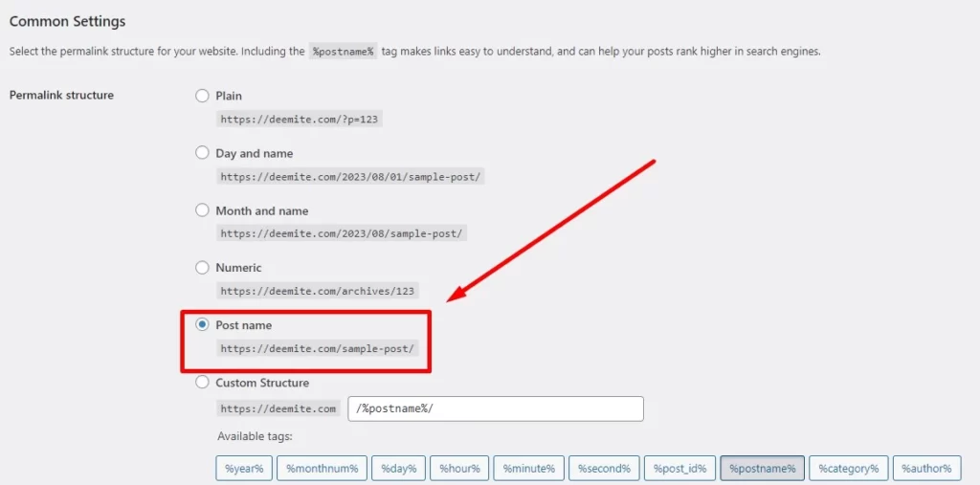The image size is (980, 485).
Task: Insert the %minute% tag
Action: (x=528, y=468)
